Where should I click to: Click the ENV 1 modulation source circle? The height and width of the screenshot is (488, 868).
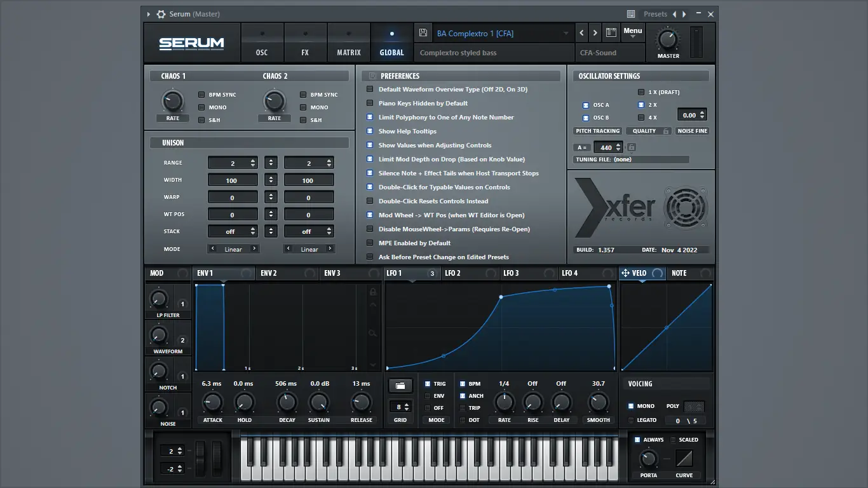point(246,273)
